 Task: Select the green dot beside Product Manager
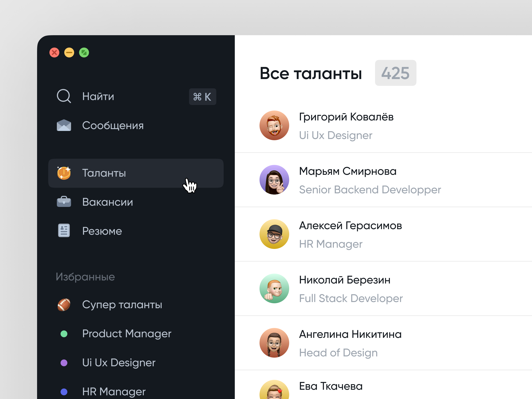(64, 334)
